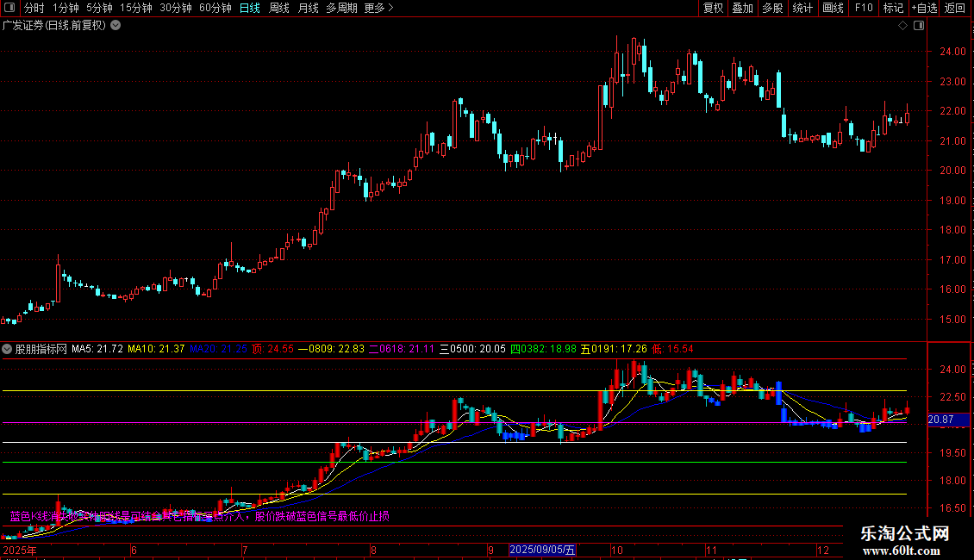Switch to the 分时 time-sharing view
This screenshot has height=560, width=974.
tap(34, 8)
